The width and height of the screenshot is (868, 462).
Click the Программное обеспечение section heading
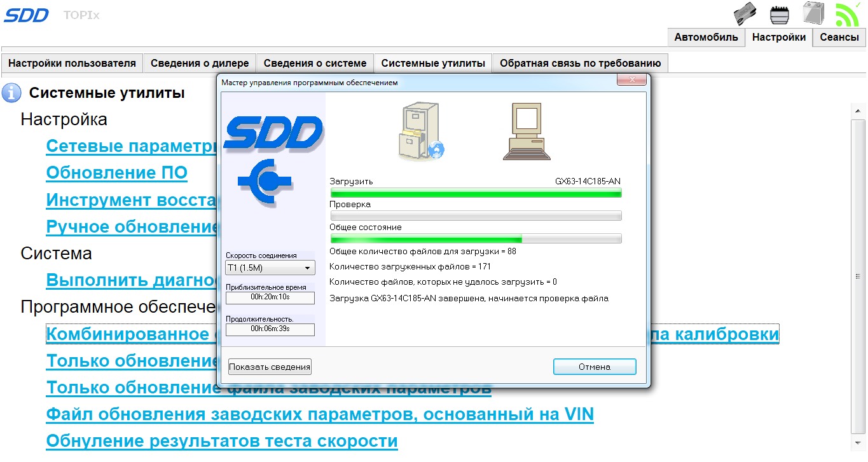click(x=119, y=307)
